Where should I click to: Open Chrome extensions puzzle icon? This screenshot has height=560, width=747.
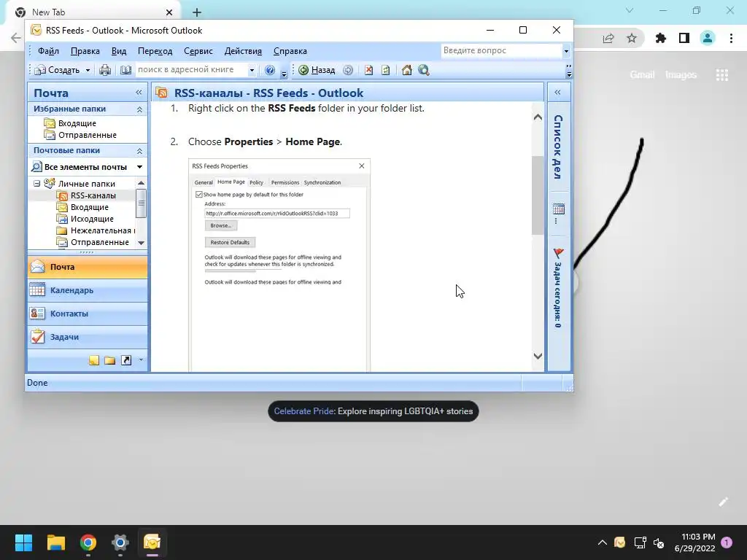point(661,38)
